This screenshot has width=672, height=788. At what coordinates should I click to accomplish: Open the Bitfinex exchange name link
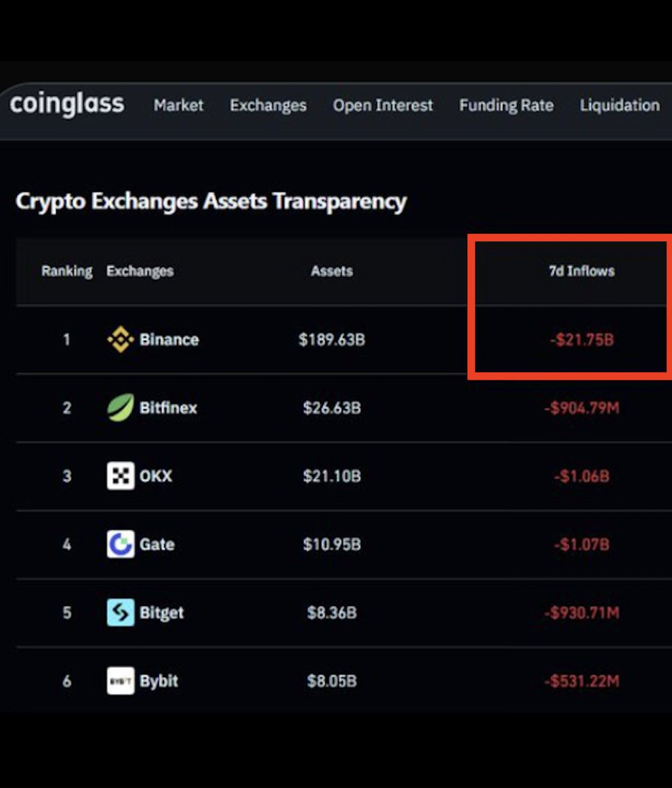pos(168,408)
